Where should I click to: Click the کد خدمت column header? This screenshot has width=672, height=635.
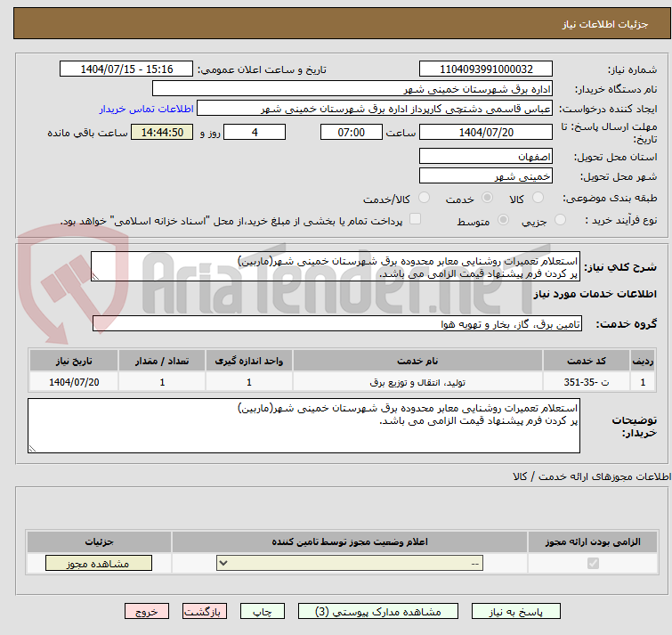[587, 361]
